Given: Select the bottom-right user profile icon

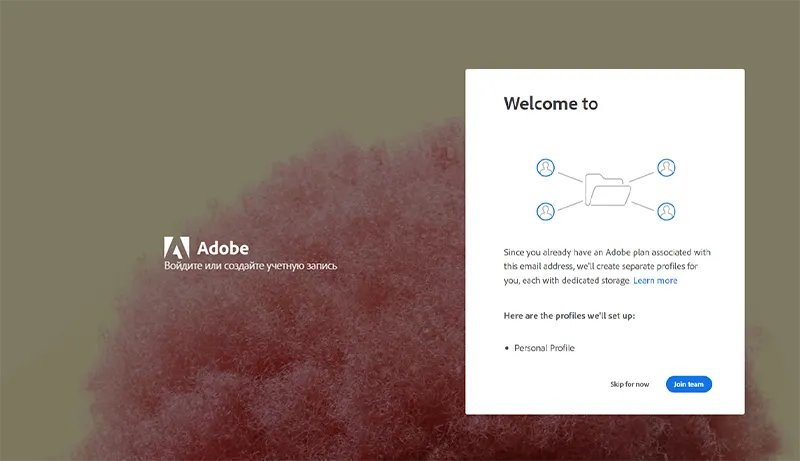Looking at the screenshot, I should [666, 211].
